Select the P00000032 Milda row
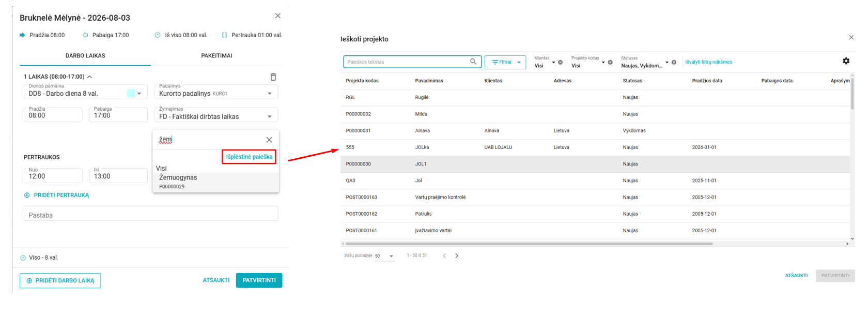The image size is (868, 314). click(595, 114)
